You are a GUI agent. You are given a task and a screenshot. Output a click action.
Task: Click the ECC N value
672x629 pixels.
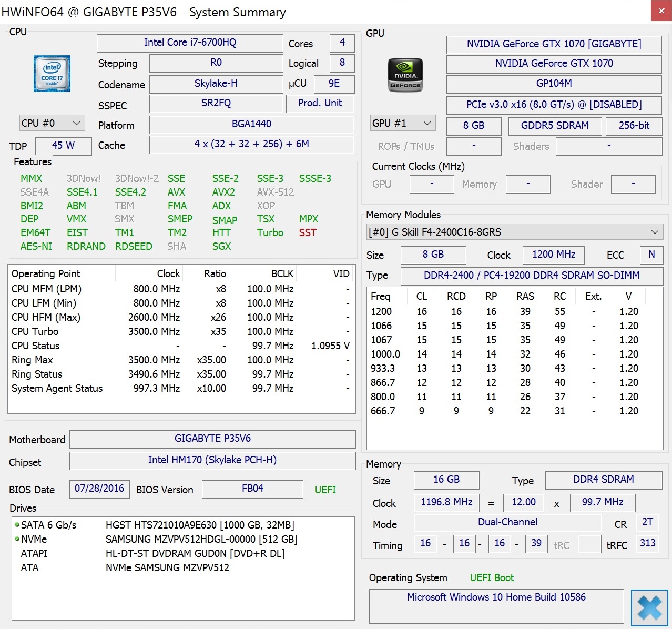tap(651, 255)
